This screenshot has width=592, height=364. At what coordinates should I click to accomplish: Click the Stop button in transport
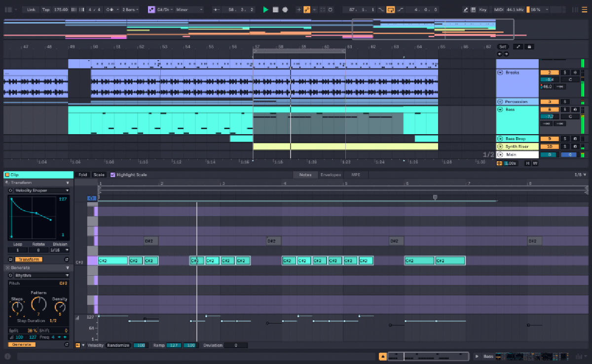(x=275, y=9)
